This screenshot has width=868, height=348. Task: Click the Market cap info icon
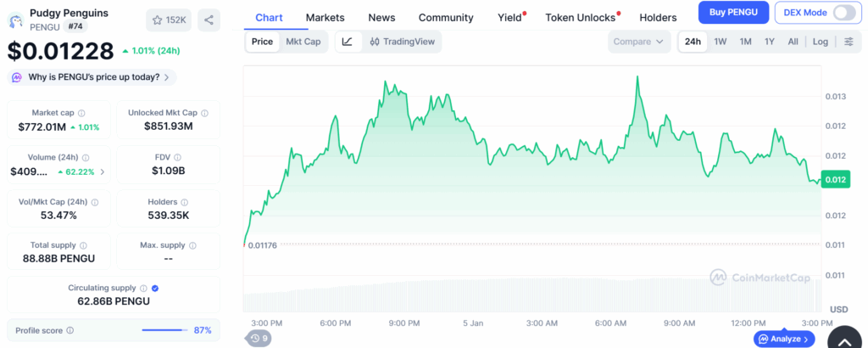pyautogui.click(x=86, y=113)
